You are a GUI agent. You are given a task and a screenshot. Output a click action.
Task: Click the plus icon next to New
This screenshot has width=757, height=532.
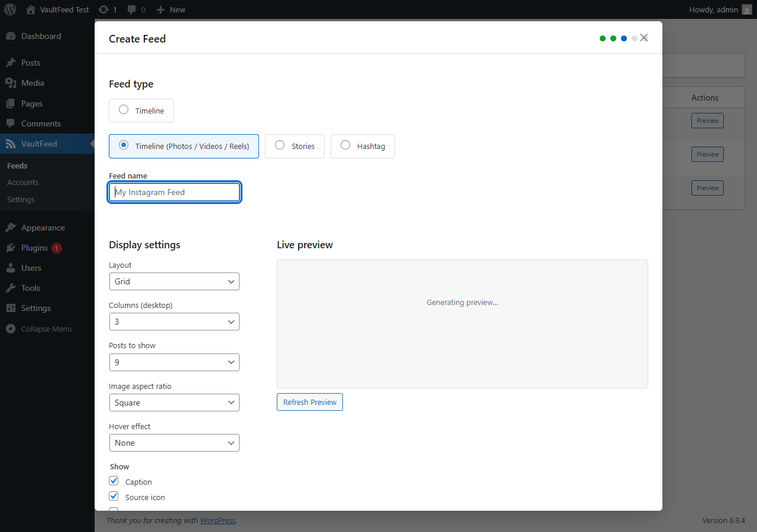160,9
